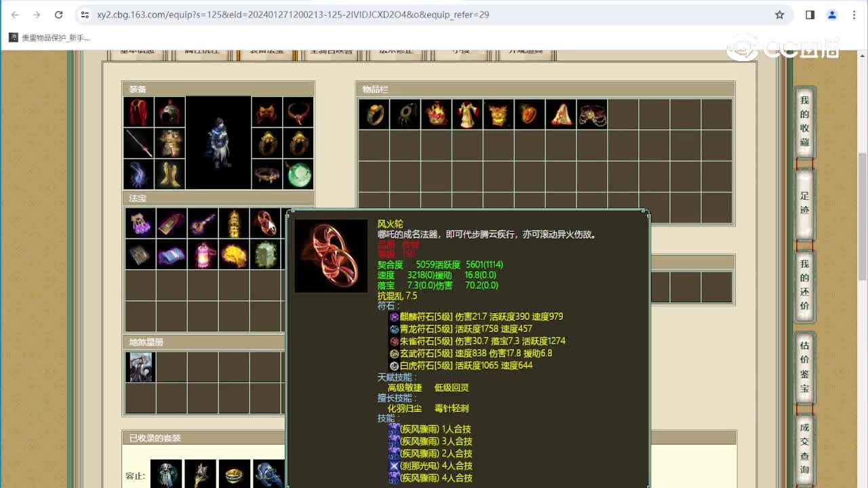Open the 地煞星册 character card
Screen dimensions: 868x488
[x=140, y=367]
